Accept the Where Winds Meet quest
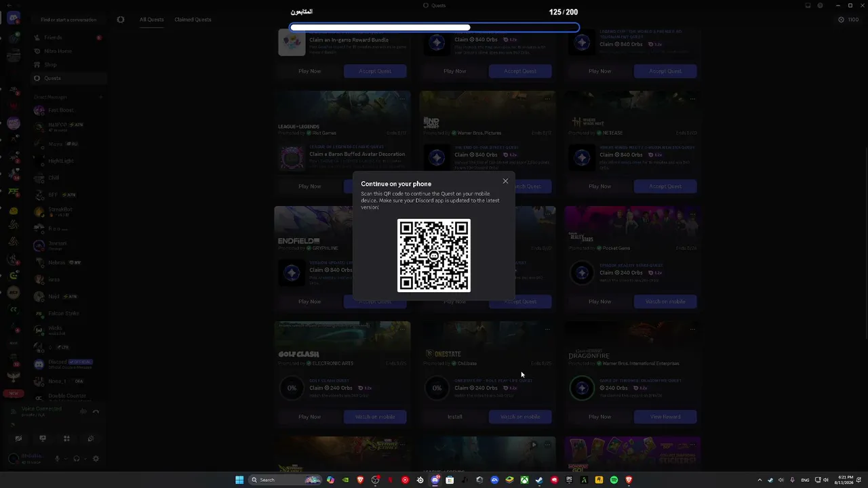This screenshot has height=488, width=868. (665, 186)
